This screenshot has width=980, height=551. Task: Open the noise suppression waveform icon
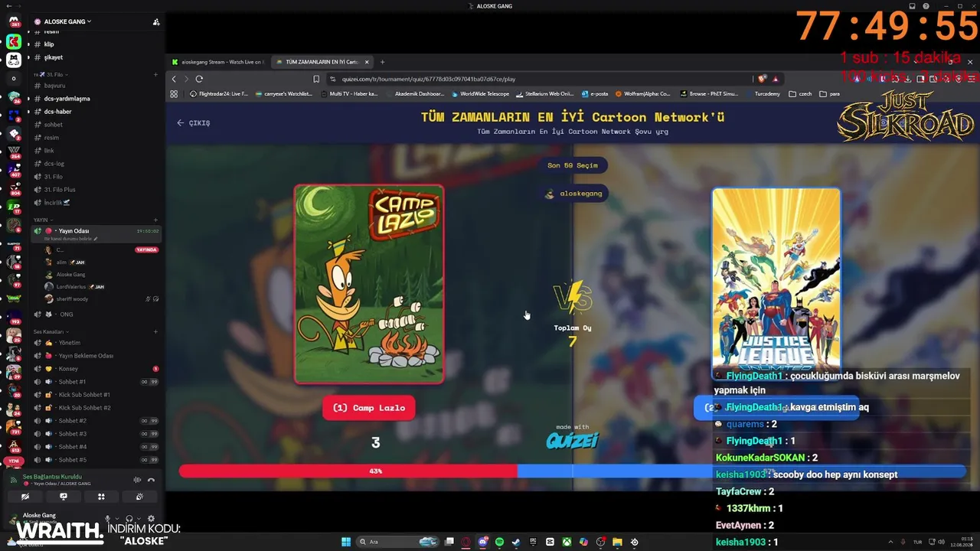137,480
